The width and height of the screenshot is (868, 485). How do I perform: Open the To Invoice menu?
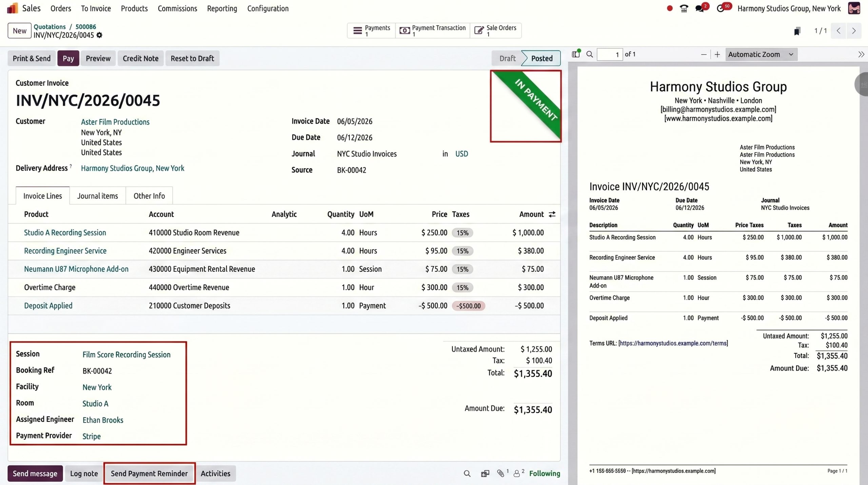96,8
